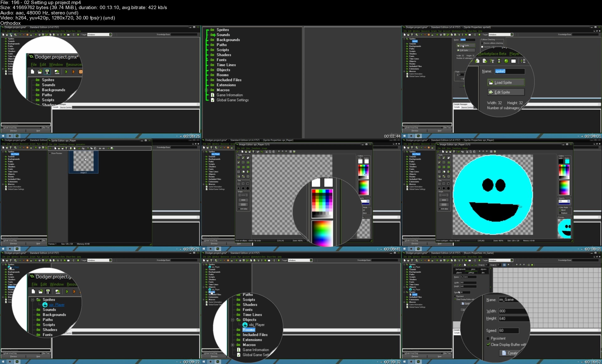The height and width of the screenshot is (364, 602).
Task: Enable Precise collision checking in 00:04:01 frame
Action: point(482,43)
